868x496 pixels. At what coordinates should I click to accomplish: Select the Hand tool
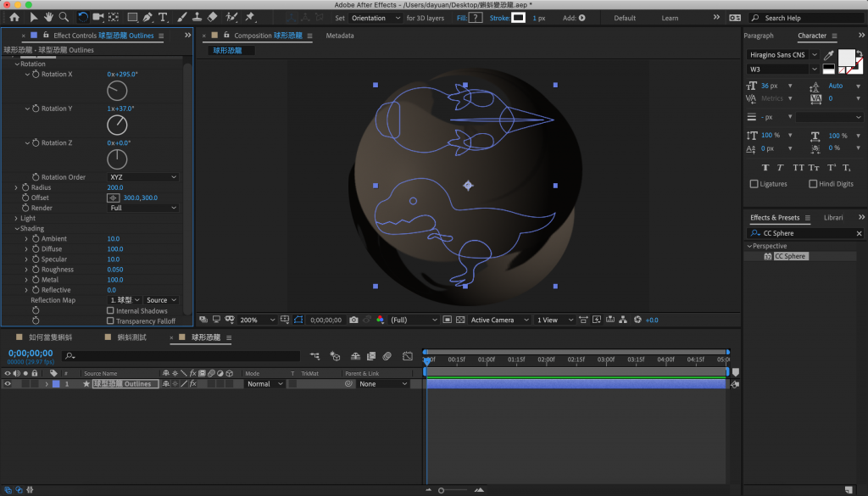pyautogui.click(x=48, y=17)
